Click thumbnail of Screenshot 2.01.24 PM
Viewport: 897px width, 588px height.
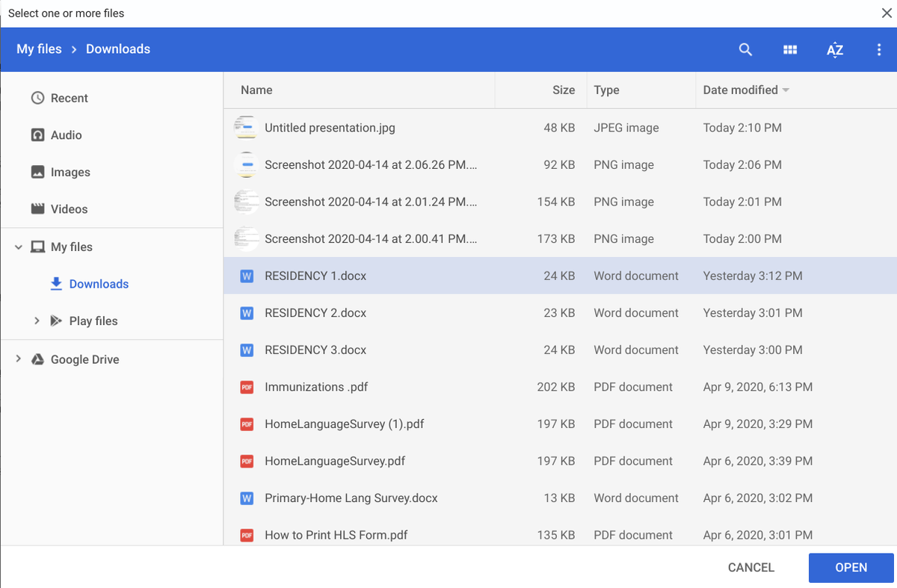246,202
